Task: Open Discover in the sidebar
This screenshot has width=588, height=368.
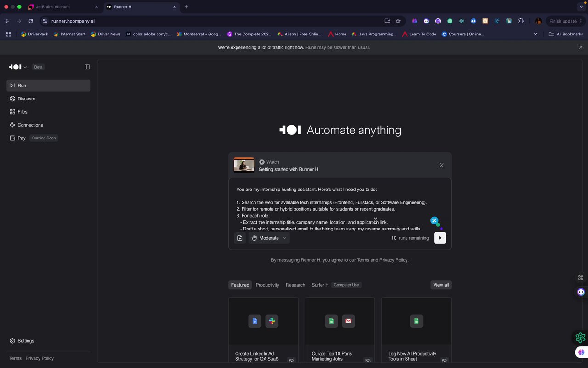Action: [x=48, y=98]
